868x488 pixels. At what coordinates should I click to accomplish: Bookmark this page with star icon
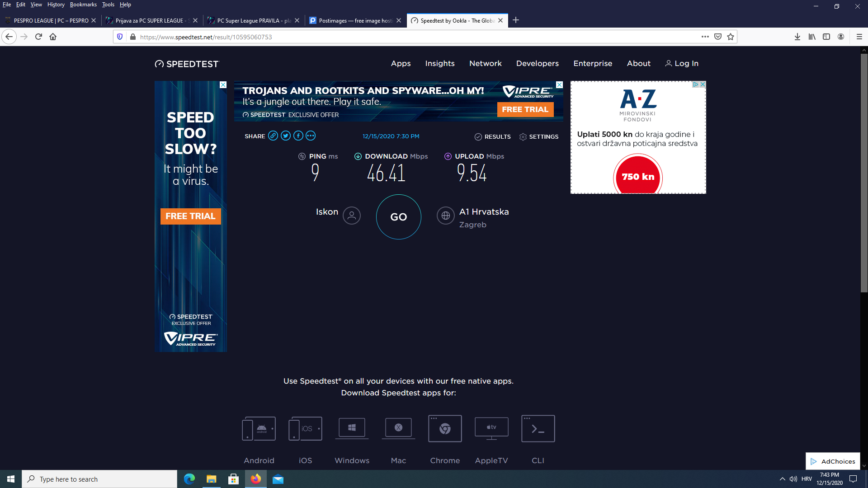point(731,37)
